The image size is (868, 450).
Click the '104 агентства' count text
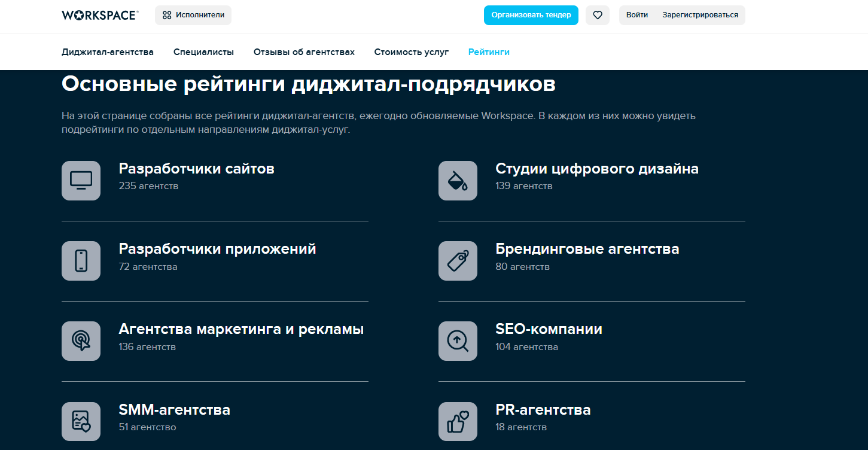pos(526,347)
